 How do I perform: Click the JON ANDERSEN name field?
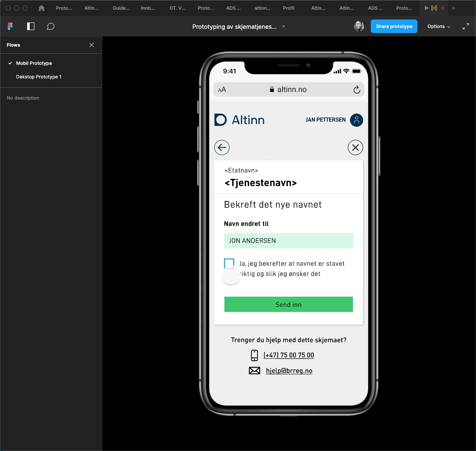pyautogui.click(x=288, y=241)
